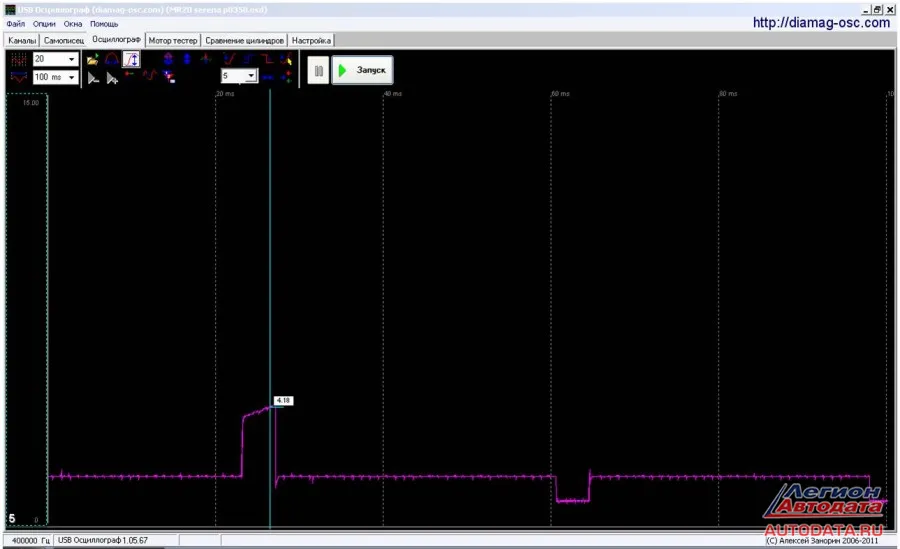Select the Осциллограф tab
Image resolution: width=900 pixels, height=549 pixels.
(117, 40)
